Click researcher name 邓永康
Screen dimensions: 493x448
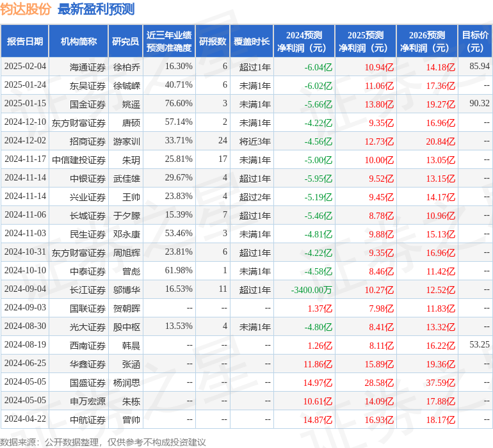(x=127, y=234)
